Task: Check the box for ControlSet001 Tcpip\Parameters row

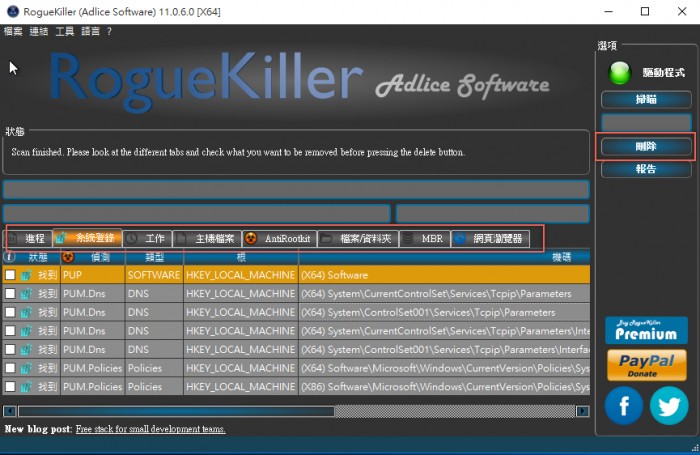Action: pos(10,313)
